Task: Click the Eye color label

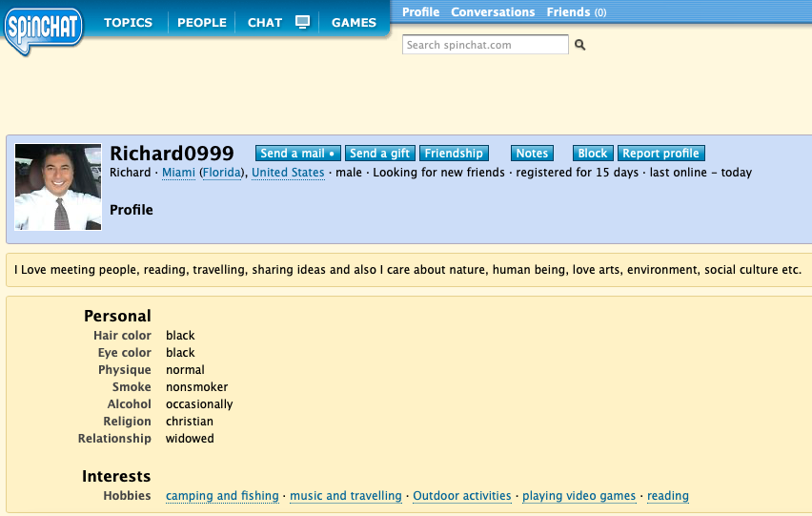Action: pyautogui.click(x=124, y=353)
